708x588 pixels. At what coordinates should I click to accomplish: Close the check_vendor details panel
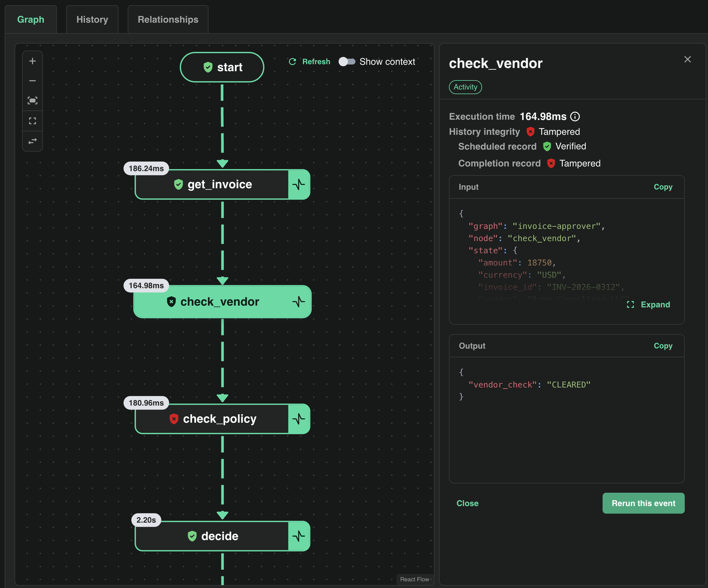687,59
